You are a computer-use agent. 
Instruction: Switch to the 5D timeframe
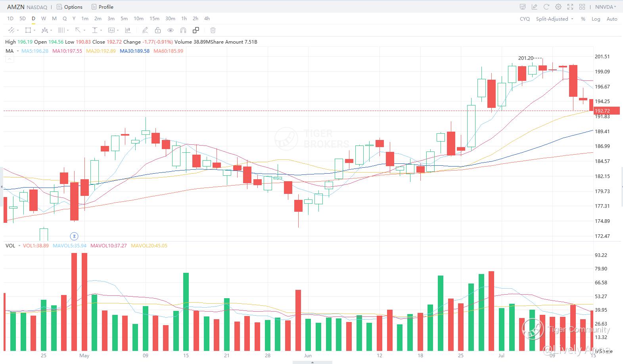(x=23, y=19)
